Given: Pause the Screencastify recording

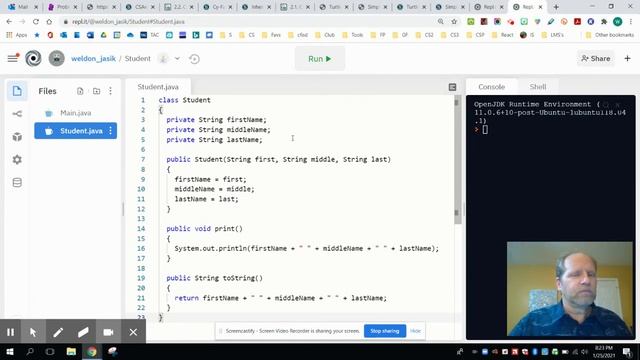Looking at the screenshot, I should [11, 332].
